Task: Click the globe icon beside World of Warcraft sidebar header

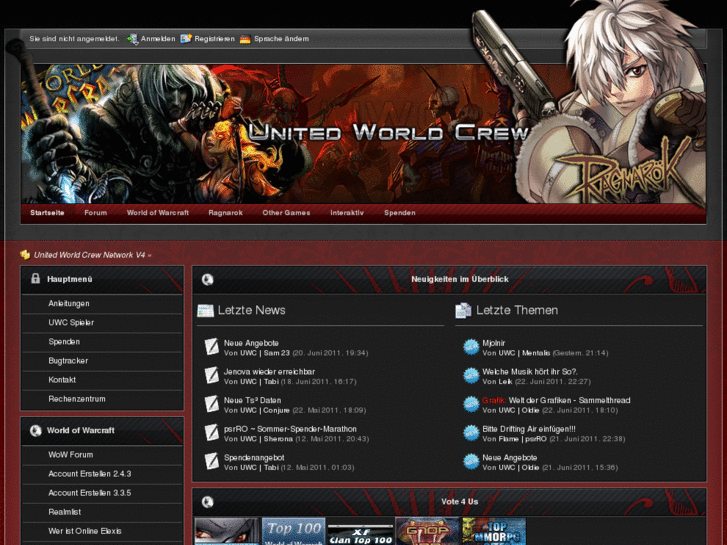Action: coord(35,430)
